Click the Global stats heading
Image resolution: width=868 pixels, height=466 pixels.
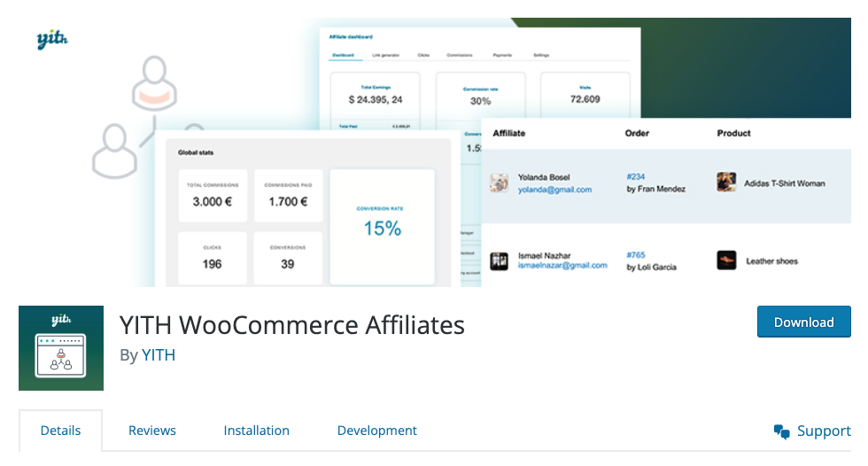196,152
